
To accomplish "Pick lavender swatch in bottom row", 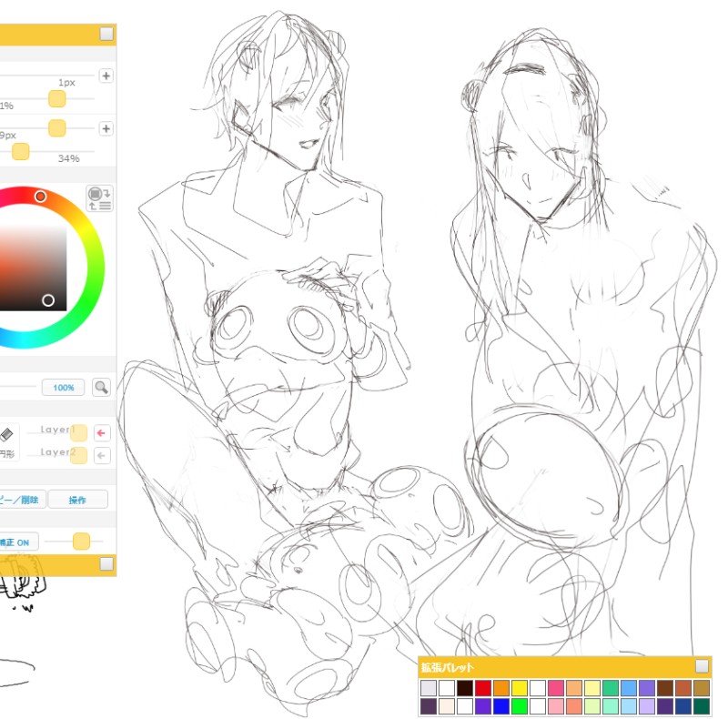I will click(647, 706).
